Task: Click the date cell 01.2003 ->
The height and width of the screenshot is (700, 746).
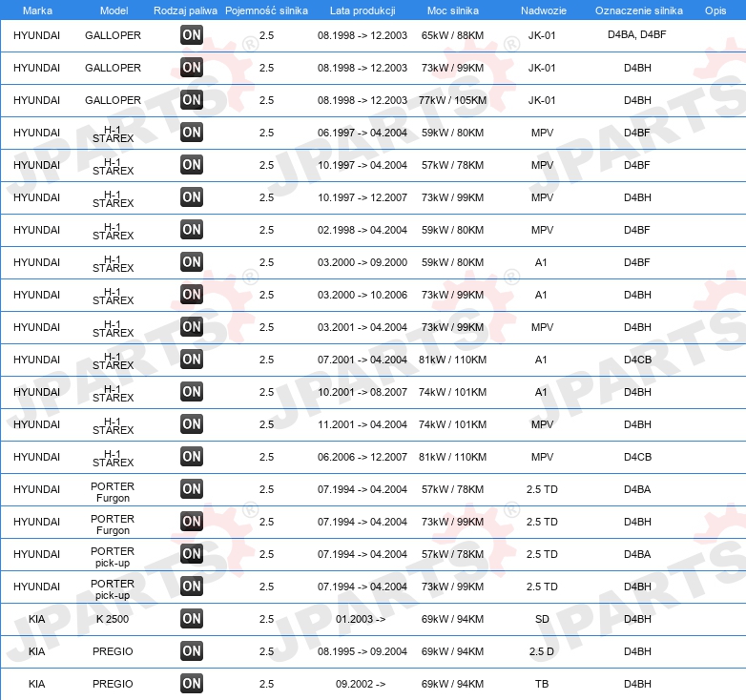Action: pyautogui.click(x=361, y=619)
